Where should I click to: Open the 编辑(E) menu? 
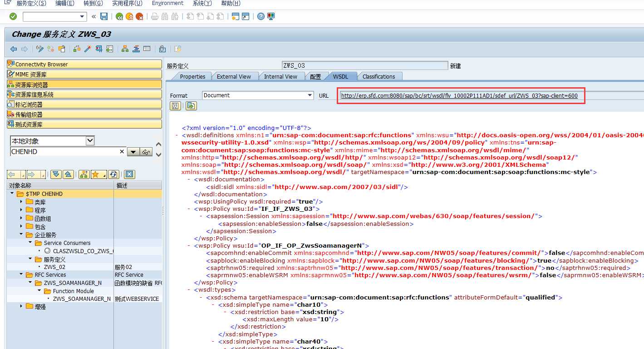click(x=65, y=3)
